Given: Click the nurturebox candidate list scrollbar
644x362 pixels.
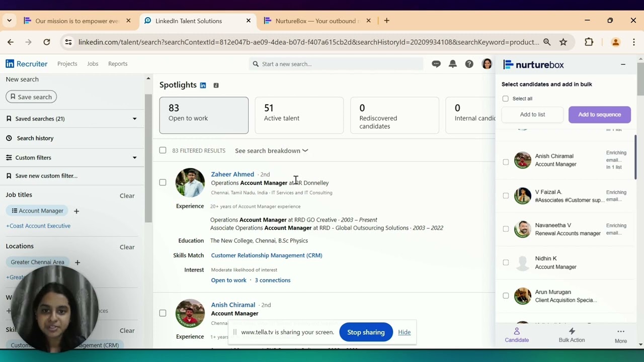Looking at the screenshot, I should pos(635,157).
